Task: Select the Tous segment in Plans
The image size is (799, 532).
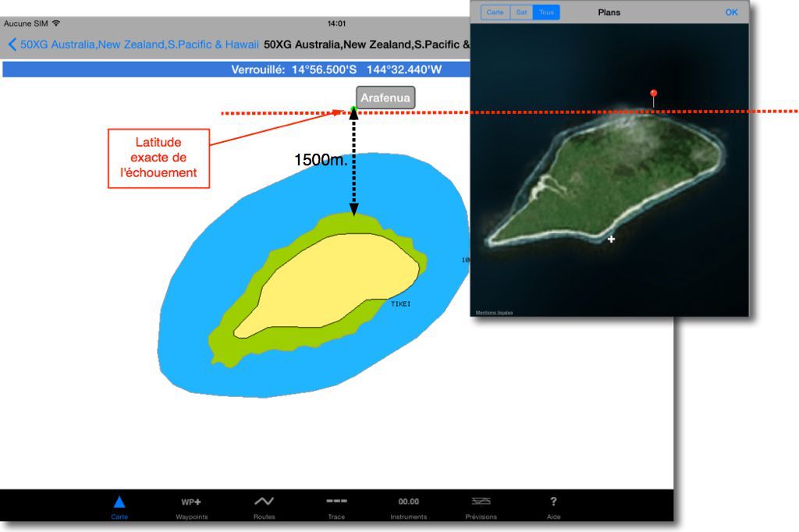Action: tap(546, 12)
